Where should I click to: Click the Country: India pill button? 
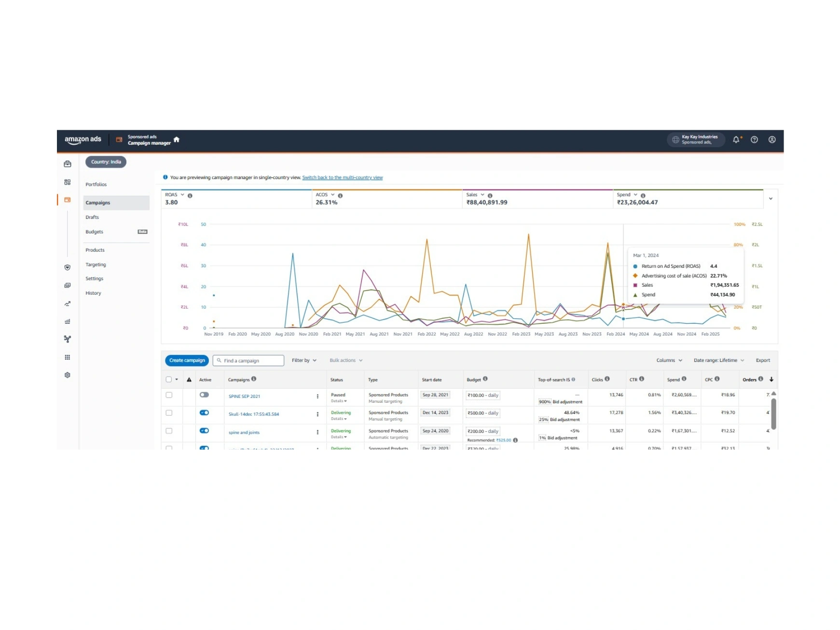pos(106,162)
